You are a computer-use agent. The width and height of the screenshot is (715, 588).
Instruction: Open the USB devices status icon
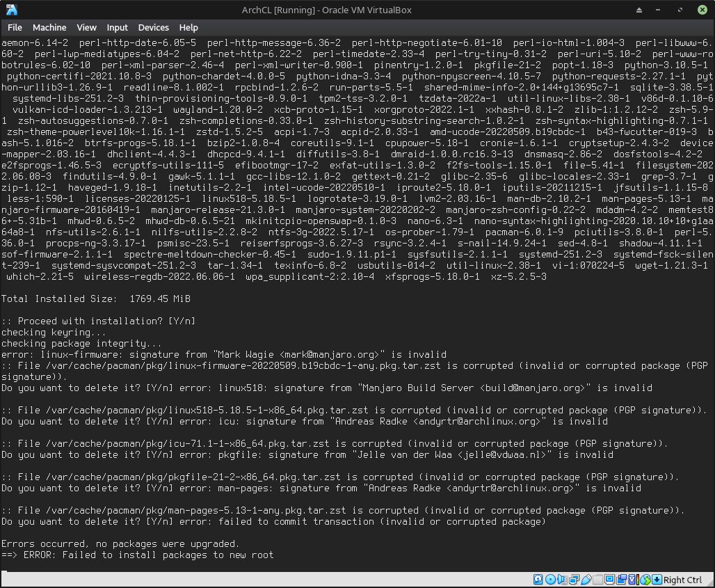(x=586, y=580)
